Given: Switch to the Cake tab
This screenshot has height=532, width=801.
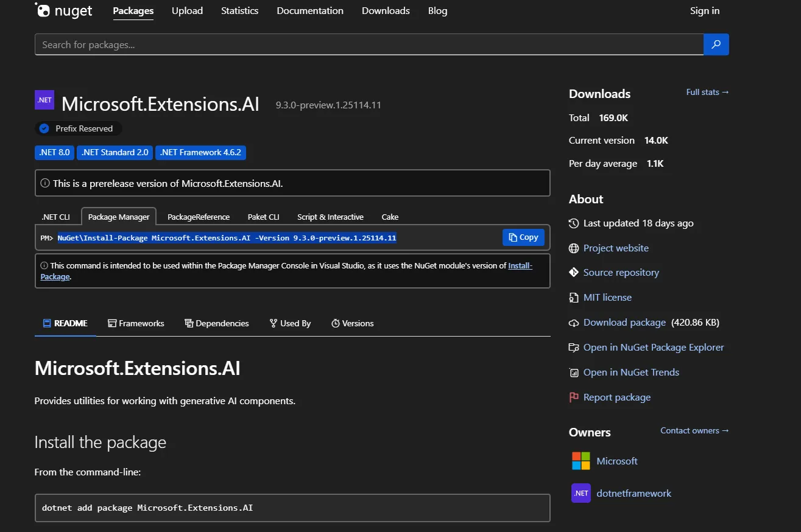Looking at the screenshot, I should click(x=390, y=217).
